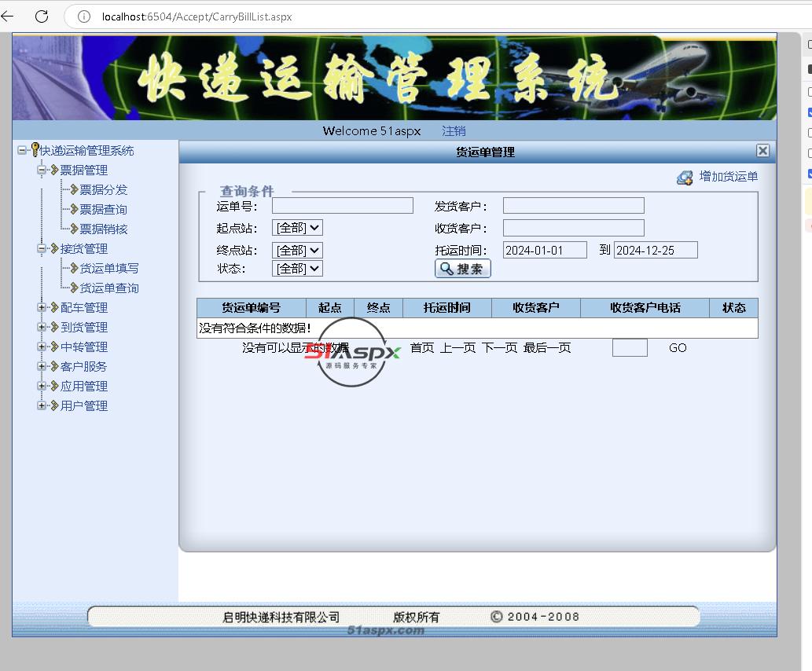Expand the 到货管理 tree node

pyautogui.click(x=42, y=327)
